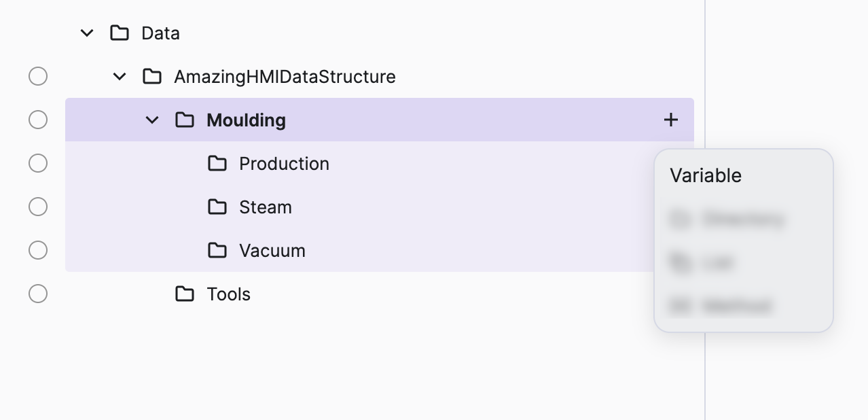
Task: Click the AmazingHMIDataStructure folder icon
Action: point(152,77)
